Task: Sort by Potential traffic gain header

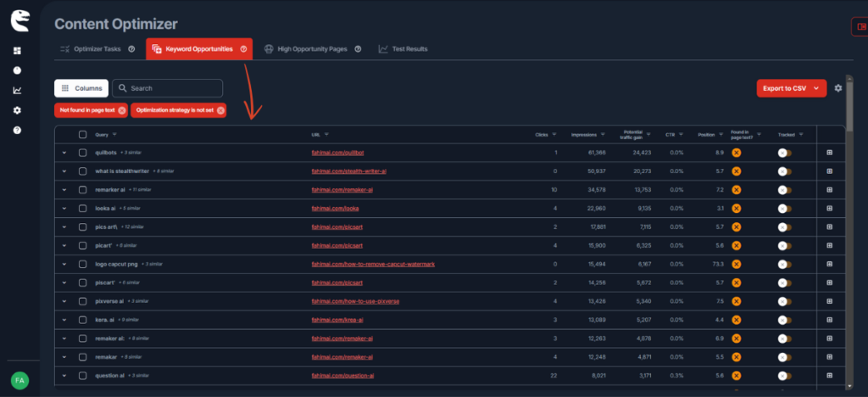Action: (633, 134)
